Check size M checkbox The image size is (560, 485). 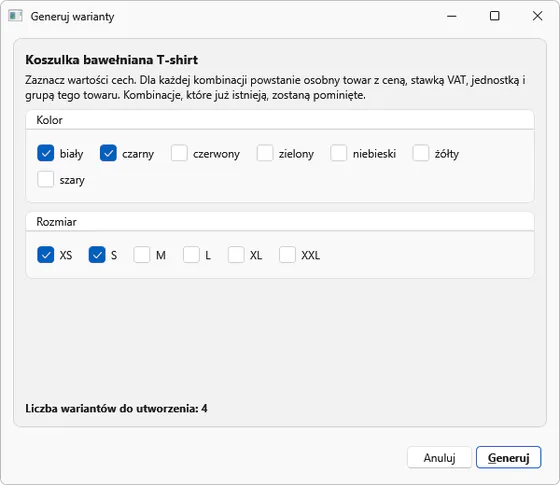click(x=141, y=255)
